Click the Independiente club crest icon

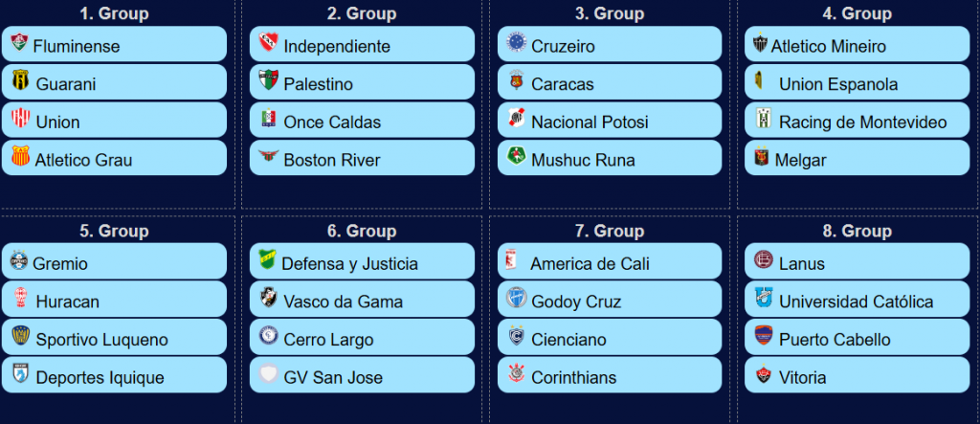point(268,42)
